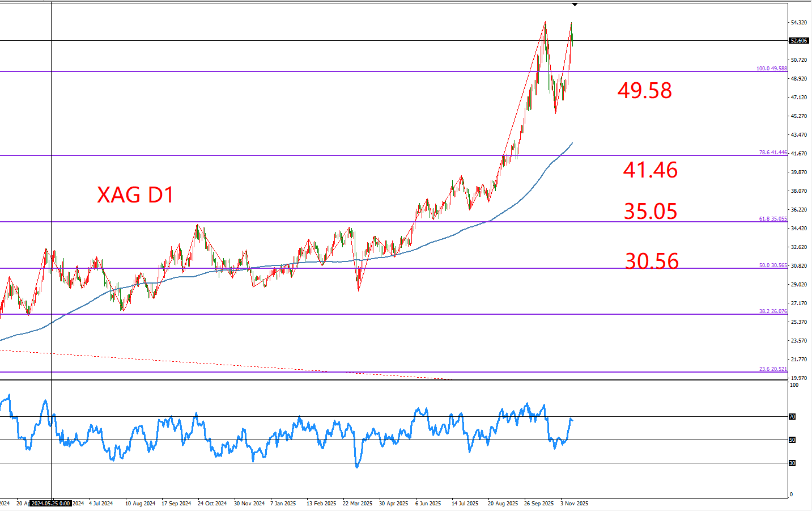
Task: Click the red 30.56 text annotation
Action: click(652, 261)
